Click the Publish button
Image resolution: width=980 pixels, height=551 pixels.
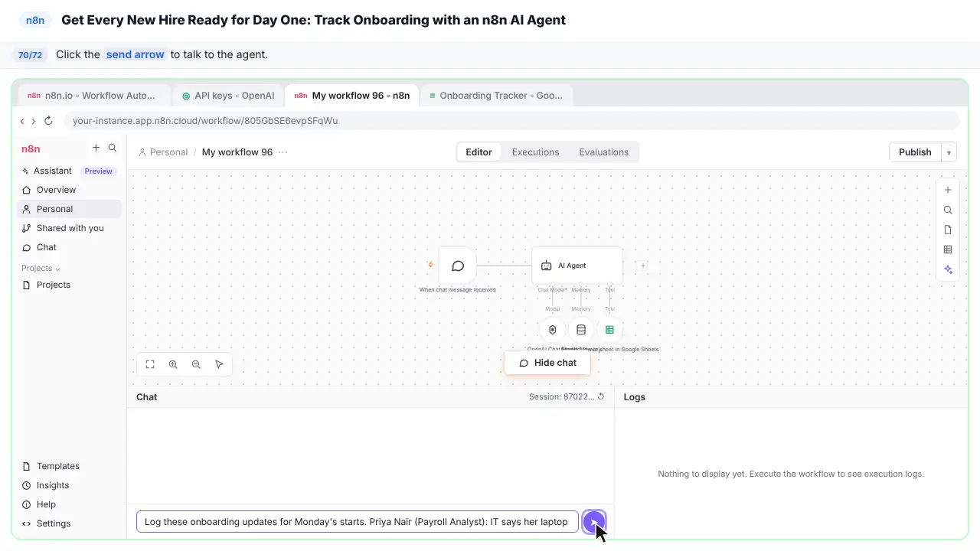915,152
